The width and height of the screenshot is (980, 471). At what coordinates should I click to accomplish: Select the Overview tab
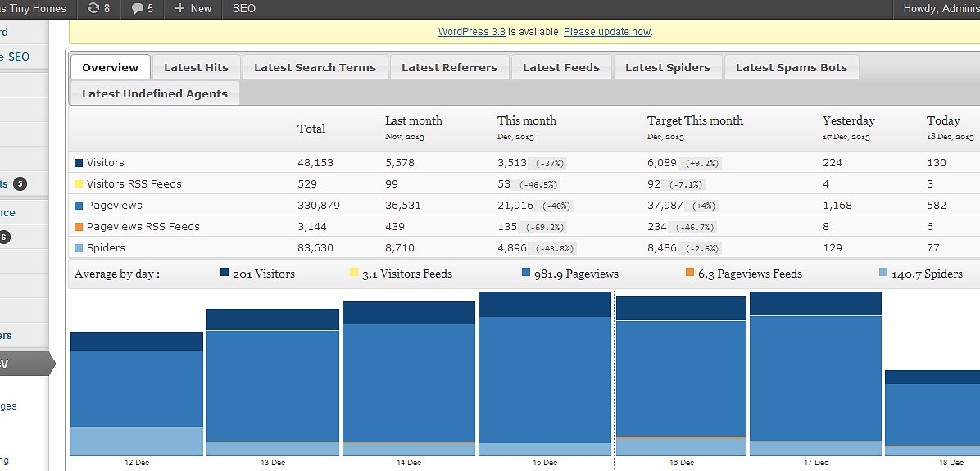coord(110,67)
